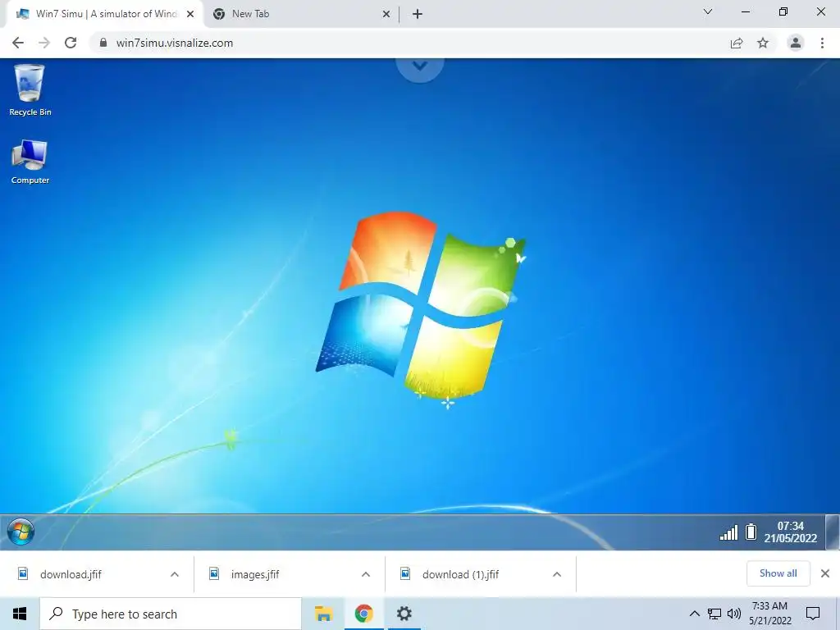Open a new browser tab with plus button
This screenshot has height=630, width=840.
pos(418,14)
